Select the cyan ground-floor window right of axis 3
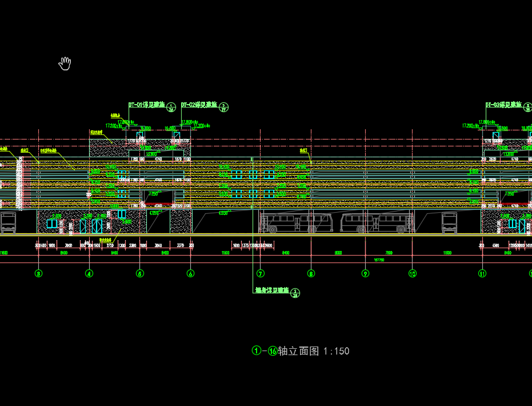532x406 pixels. (x=52, y=224)
